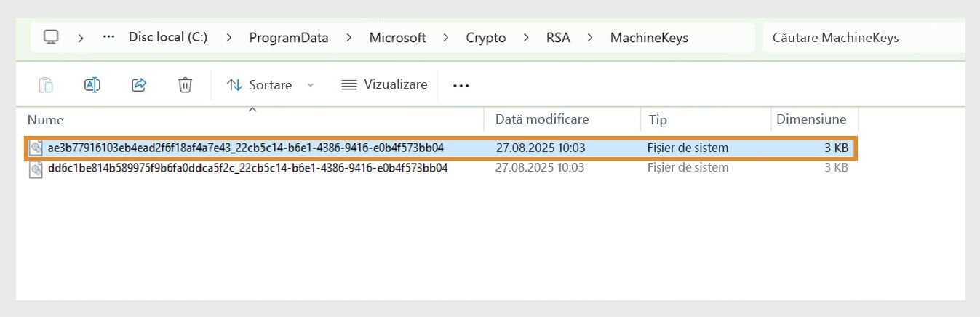This screenshot has width=980, height=317.
Task: Open the three-dot more options menu
Action: pyautogui.click(x=461, y=85)
